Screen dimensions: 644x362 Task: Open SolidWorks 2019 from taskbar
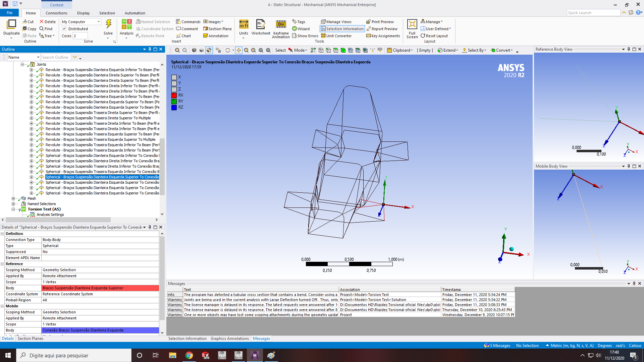pyautogui.click(x=205, y=355)
